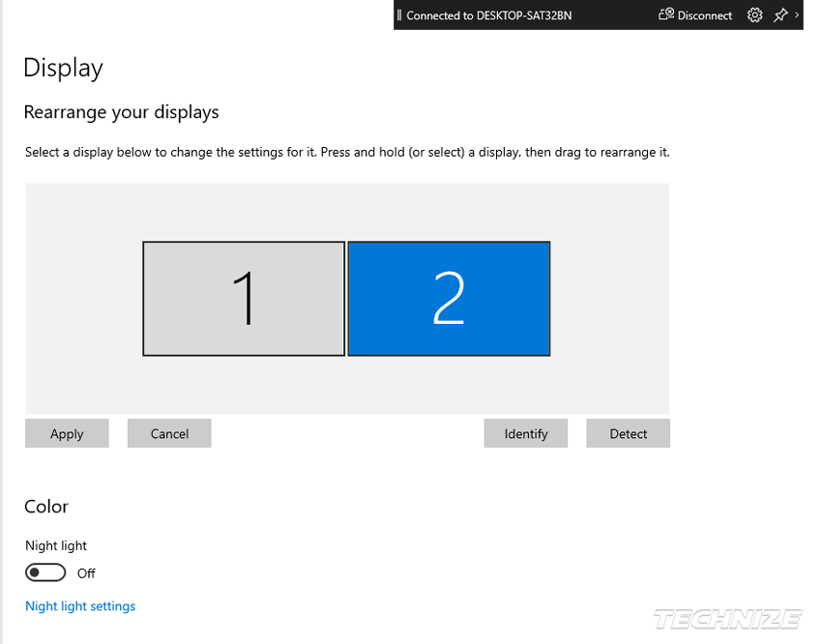
Task: Turn on the Night light switch
Action: tap(45, 572)
